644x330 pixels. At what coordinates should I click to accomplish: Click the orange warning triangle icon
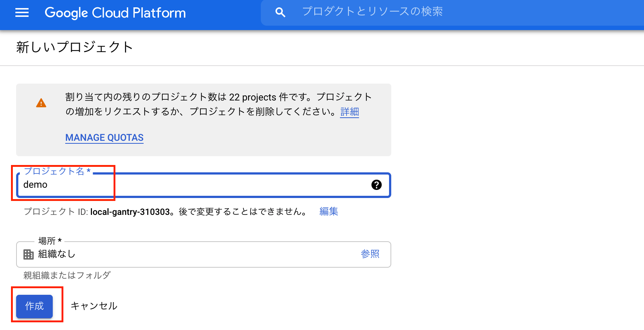coord(41,103)
